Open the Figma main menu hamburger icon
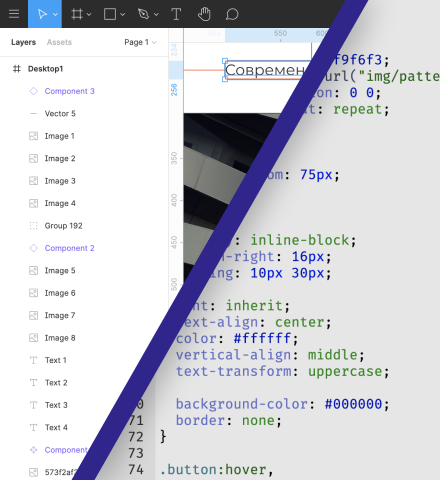 click(14, 14)
